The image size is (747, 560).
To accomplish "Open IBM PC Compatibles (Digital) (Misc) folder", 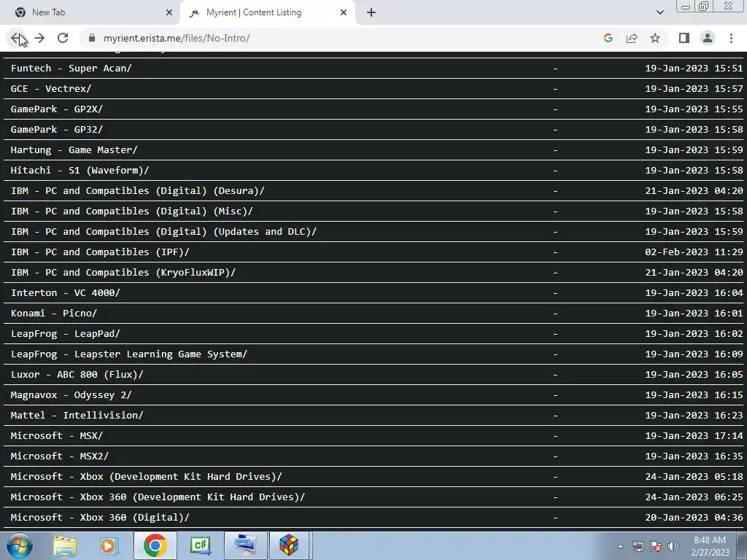I will (x=131, y=211).
